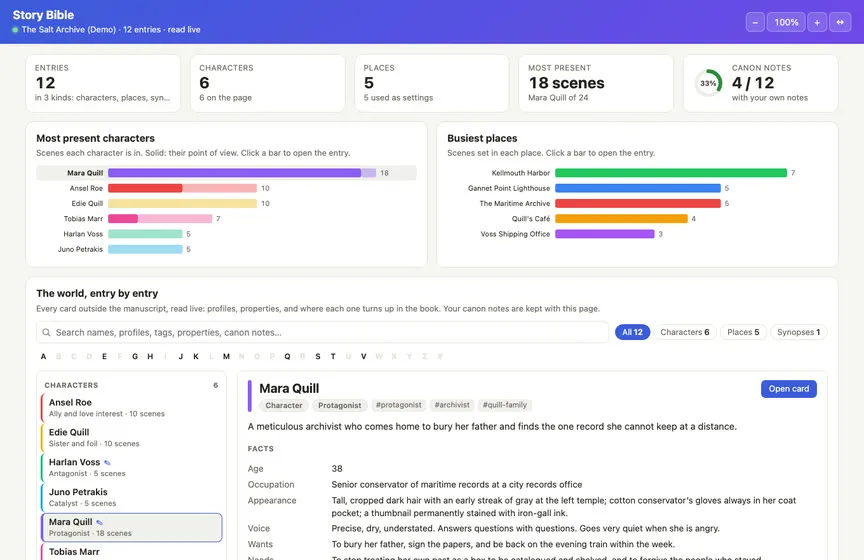The image size is (864, 560).
Task: Click the Kellmouth Harbor green bar
Action: 671,173
